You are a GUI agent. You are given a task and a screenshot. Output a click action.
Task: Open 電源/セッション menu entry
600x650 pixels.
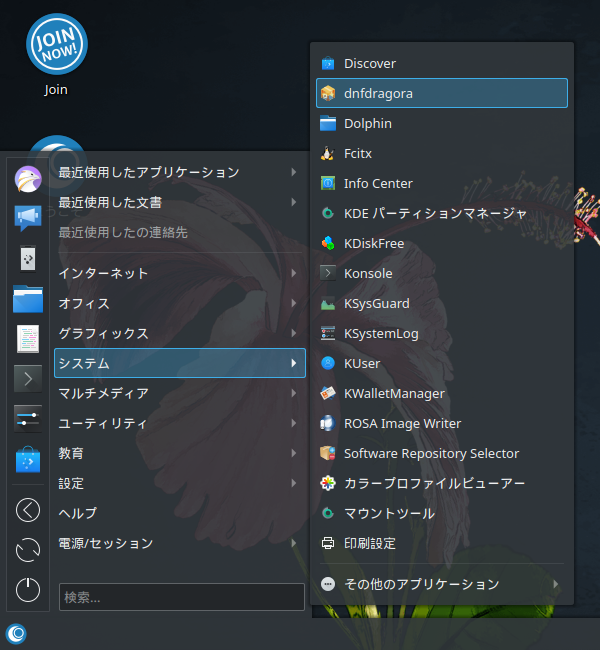coord(180,543)
